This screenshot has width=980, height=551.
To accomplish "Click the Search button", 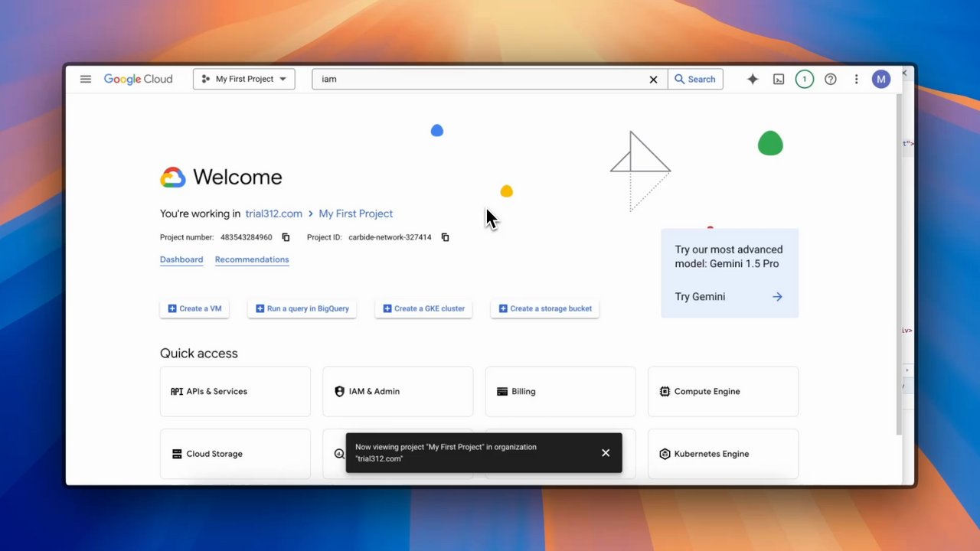I will pyautogui.click(x=695, y=79).
